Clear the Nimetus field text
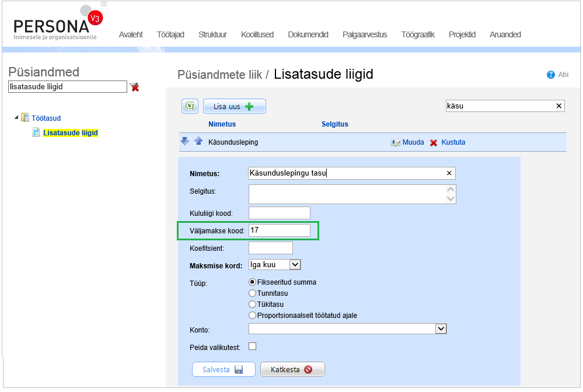Viewport: 583px width, 392px height. 449,173
